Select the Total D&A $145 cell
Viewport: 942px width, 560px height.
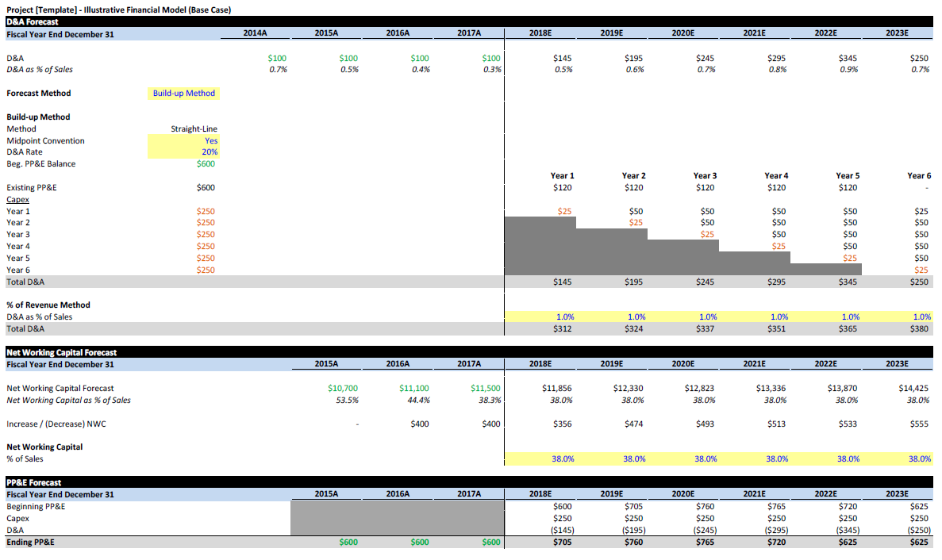tap(563, 282)
